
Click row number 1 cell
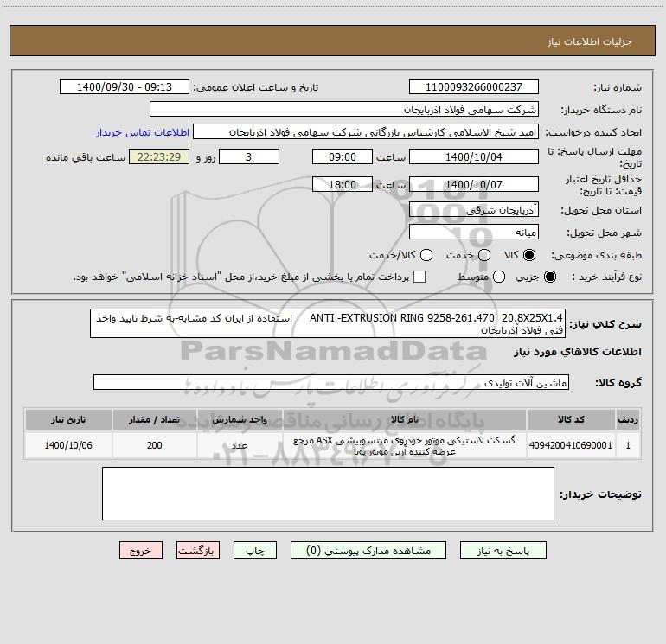tap(628, 445)
